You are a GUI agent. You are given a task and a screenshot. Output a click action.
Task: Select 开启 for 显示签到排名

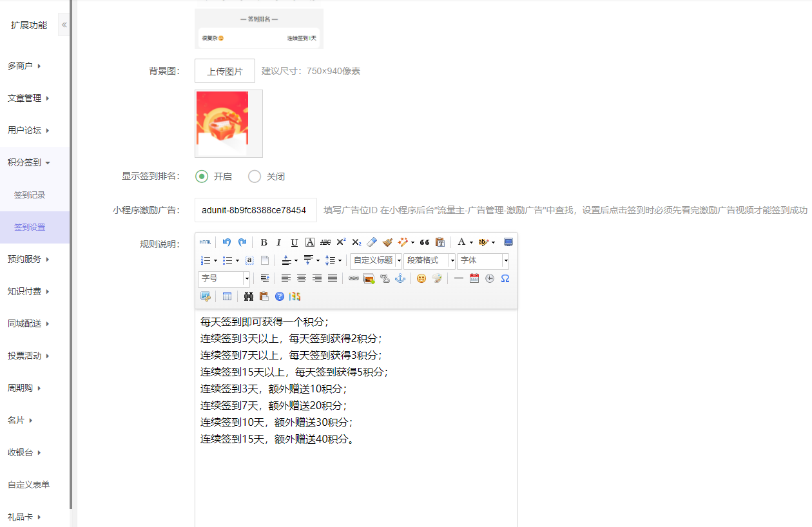point(202,177)
